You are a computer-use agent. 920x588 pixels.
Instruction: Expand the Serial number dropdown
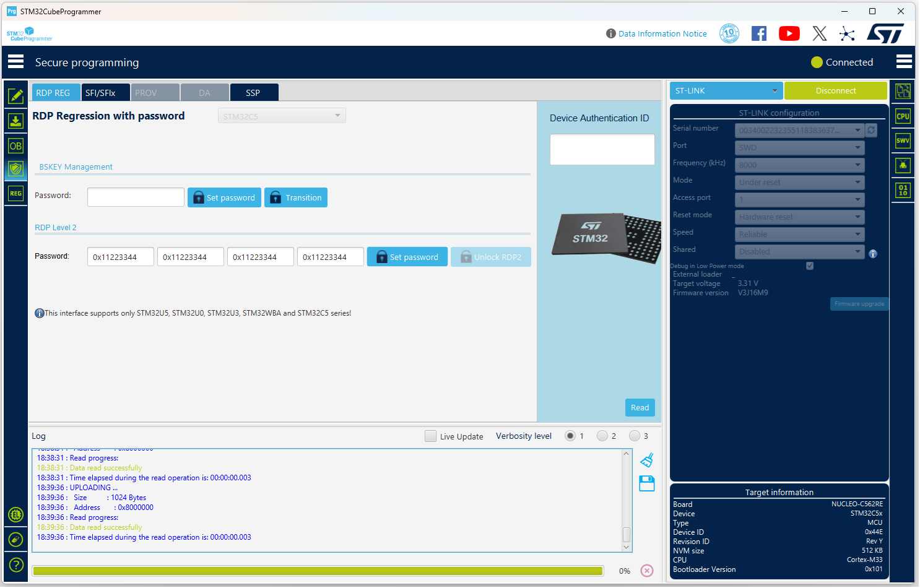[799, 130]
